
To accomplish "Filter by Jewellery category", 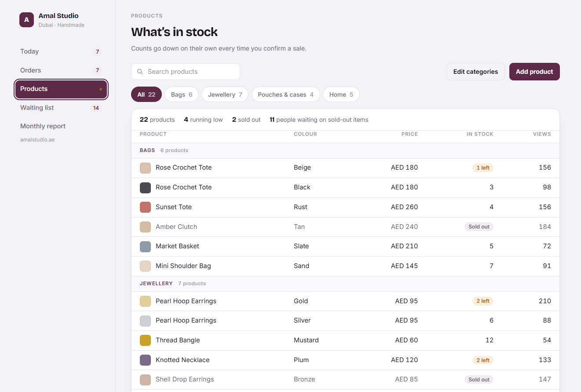I will (x=225, y=94).
